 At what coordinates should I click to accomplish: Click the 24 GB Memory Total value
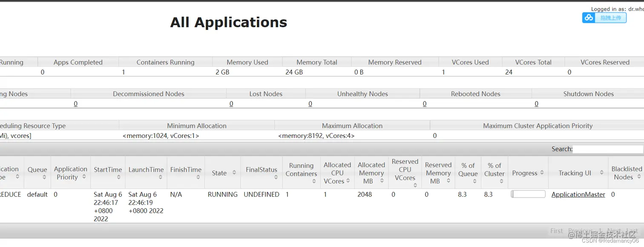[x=294, y=72]
